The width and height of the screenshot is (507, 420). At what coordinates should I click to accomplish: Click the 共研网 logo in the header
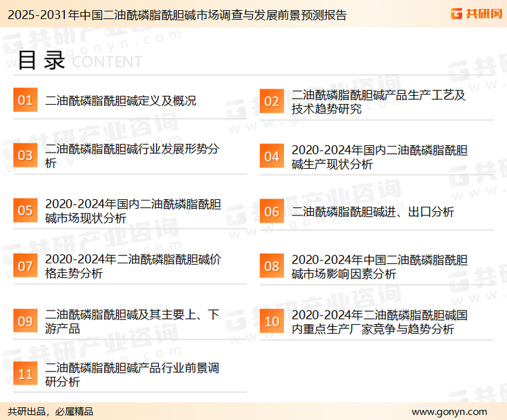[x=477, y=14]
